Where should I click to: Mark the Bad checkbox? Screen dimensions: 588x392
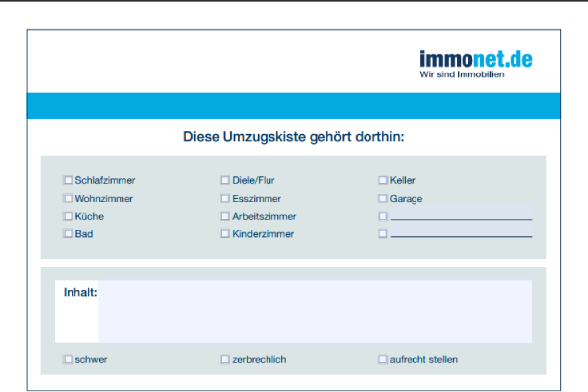[68, 234]
